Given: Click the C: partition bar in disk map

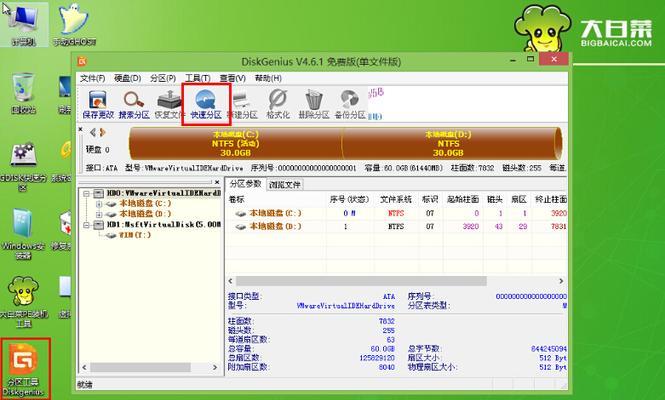Looking at the screenshot, I should point(236,143).
